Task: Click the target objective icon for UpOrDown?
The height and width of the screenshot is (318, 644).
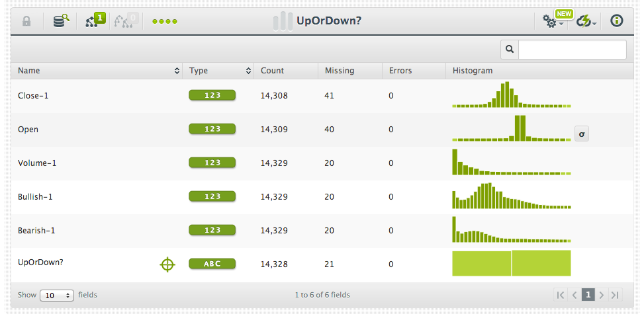Action: (167, 264)
